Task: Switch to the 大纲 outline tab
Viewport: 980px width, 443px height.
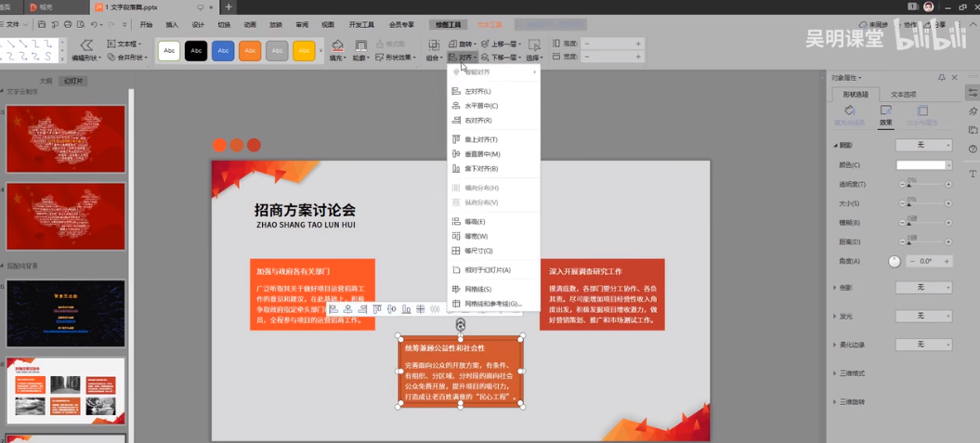Action: (x=46, y=81)
